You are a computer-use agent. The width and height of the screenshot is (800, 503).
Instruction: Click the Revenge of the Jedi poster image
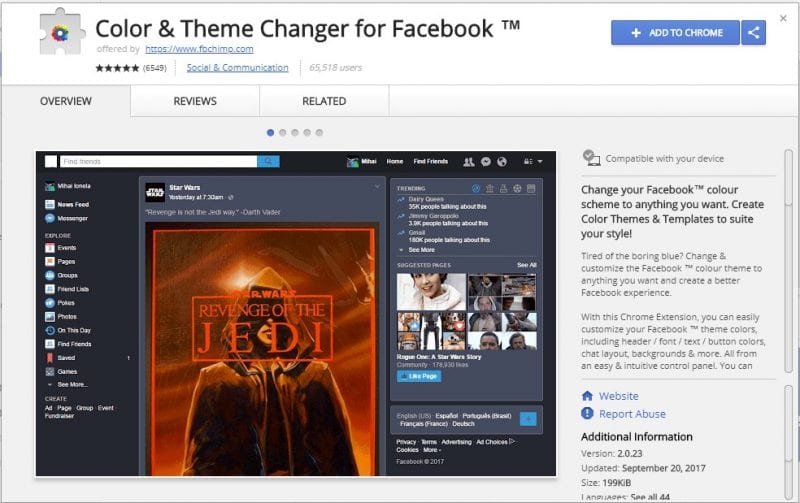(262, 340)
